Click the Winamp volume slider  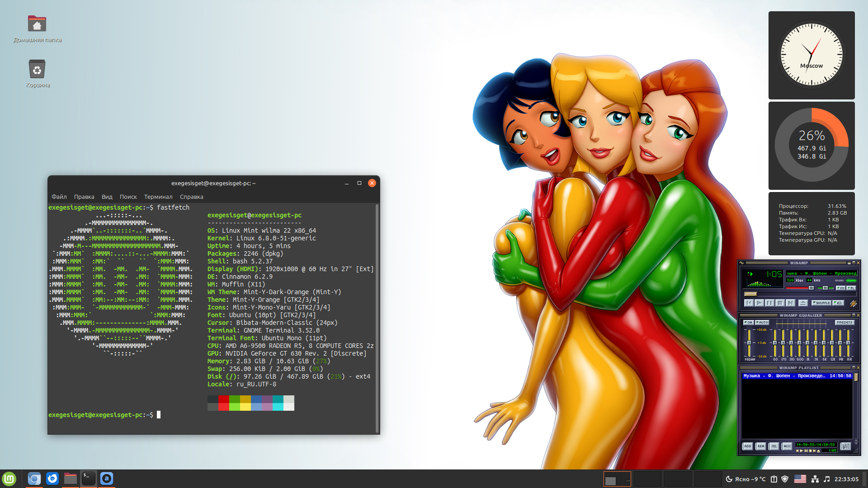(x=800, y=288)
